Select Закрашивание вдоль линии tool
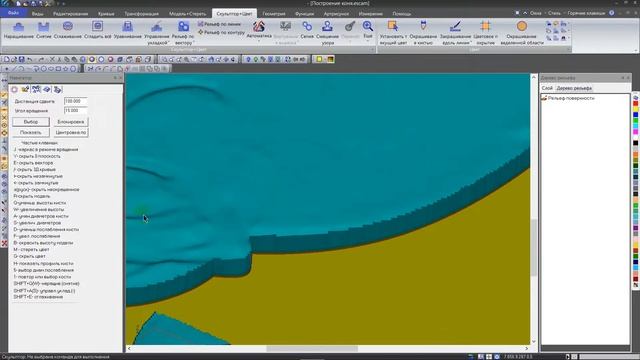The image size is (640, 360). pyautogui.click(x=455, y=33)
